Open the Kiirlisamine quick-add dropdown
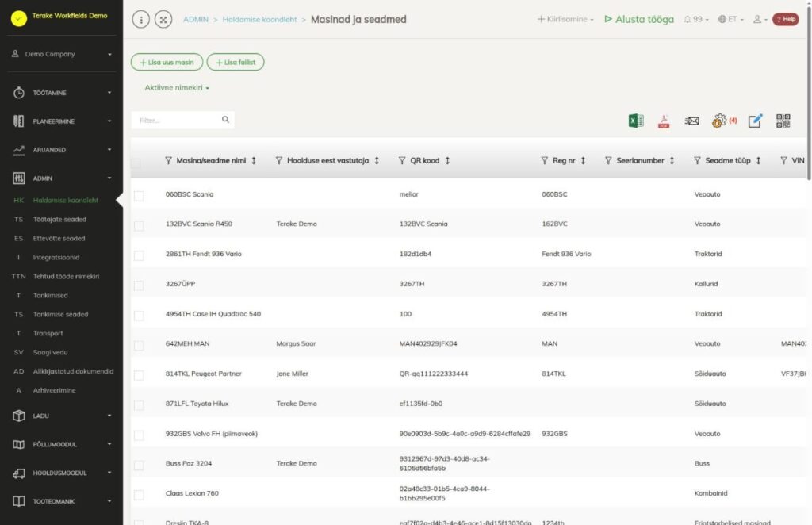The image size is (812, 525). click(x=565, y=19)
